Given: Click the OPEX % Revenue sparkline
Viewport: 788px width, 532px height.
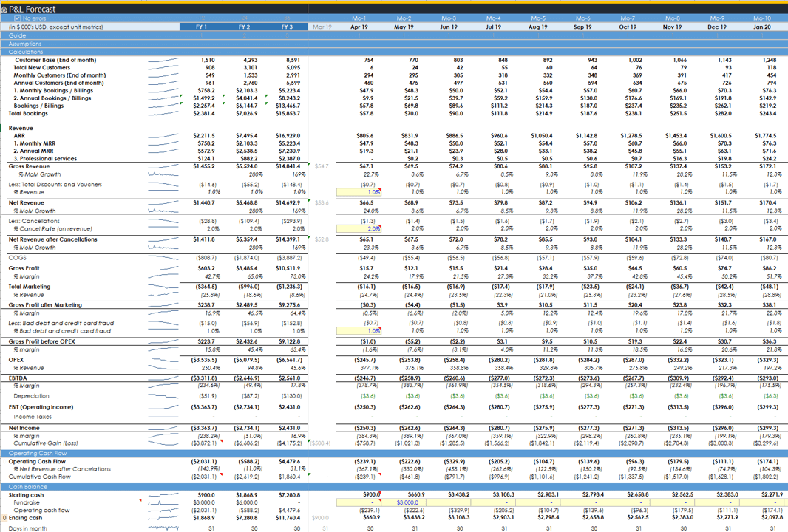Looking at the screenshot, I should tap(163, 368).
